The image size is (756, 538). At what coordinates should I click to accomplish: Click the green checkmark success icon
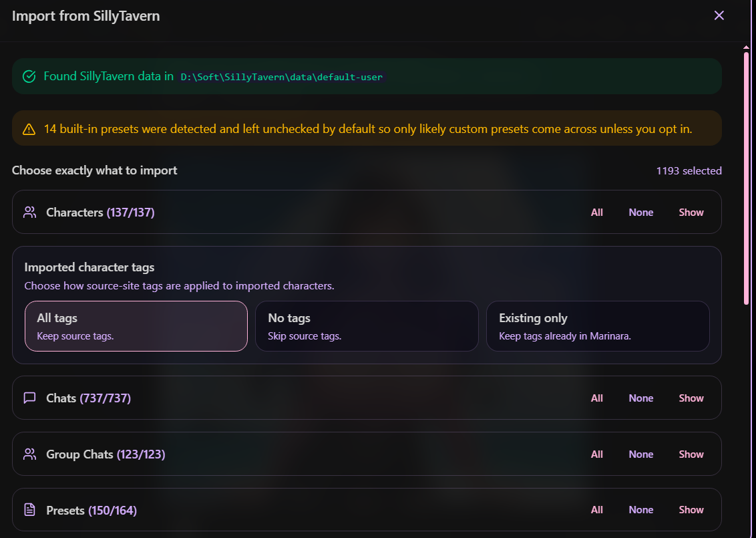click(29, 76)
